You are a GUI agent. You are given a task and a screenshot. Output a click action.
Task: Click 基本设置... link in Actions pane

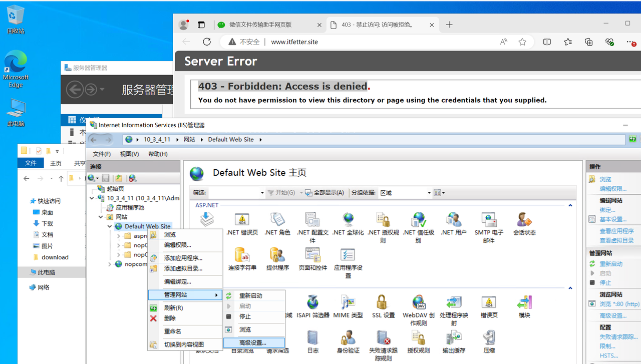613,219
